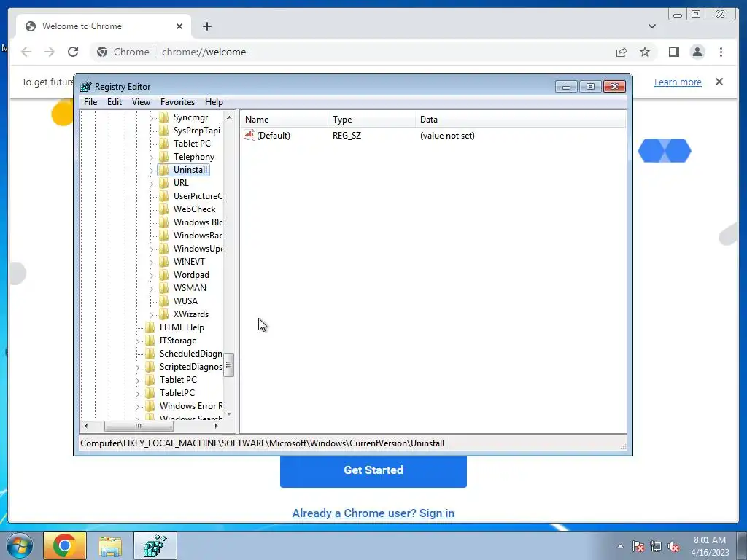Image resolution: width=747 pixels, height=560 pixels.
Task: Select the Uninstall folder icon
Action: (x=164, y=169)
